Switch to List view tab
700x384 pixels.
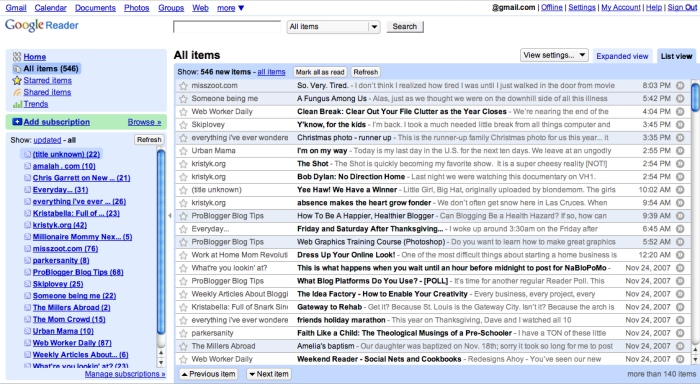point(676,56)
